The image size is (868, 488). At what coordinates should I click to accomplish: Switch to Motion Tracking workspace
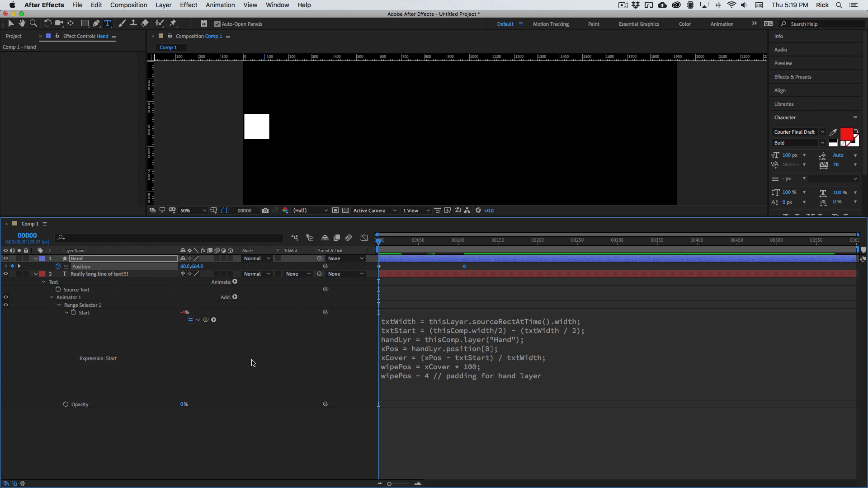coord(550,24)
